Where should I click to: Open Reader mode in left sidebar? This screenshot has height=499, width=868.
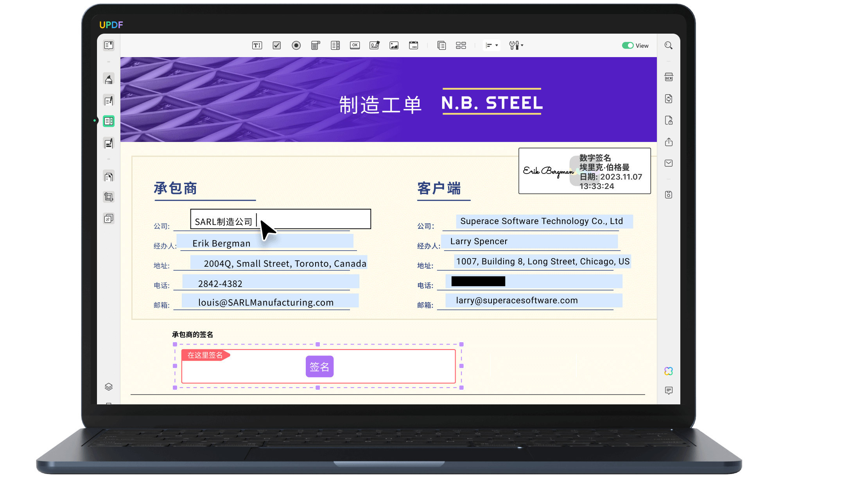[x=109, y=45]
